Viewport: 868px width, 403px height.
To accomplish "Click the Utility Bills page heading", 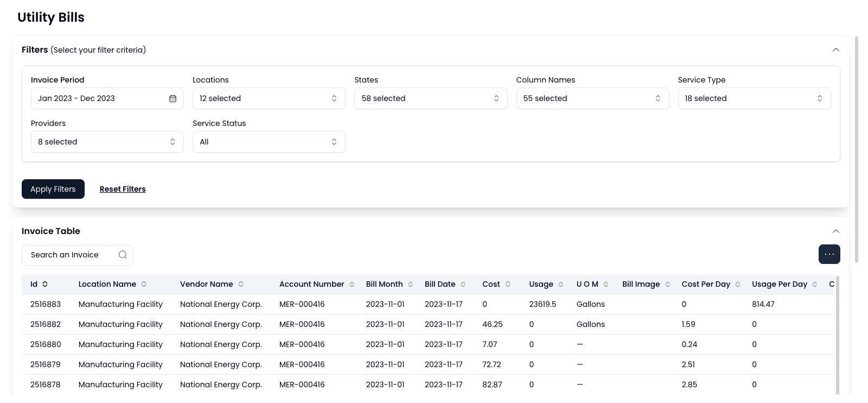I will [51, 17].
